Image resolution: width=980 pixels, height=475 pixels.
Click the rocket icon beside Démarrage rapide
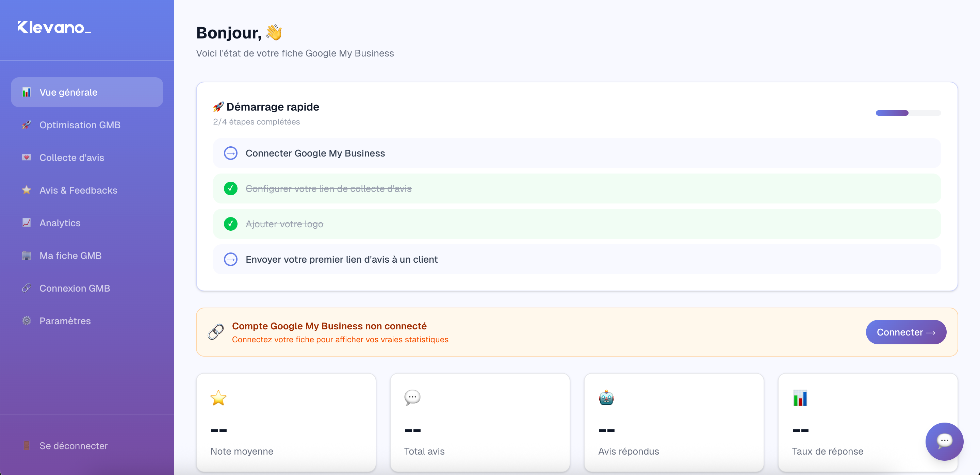pos(218,107)
